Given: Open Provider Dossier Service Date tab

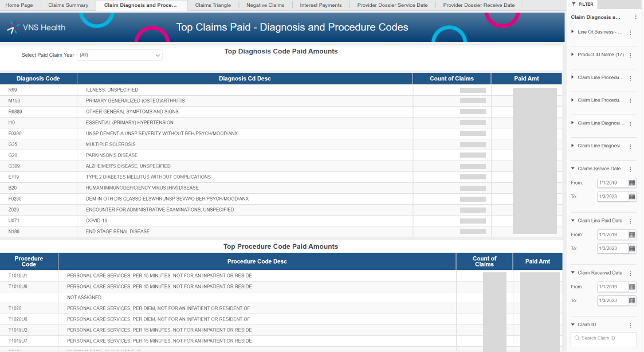Looking at the screenshot, I should pos(392,5).
